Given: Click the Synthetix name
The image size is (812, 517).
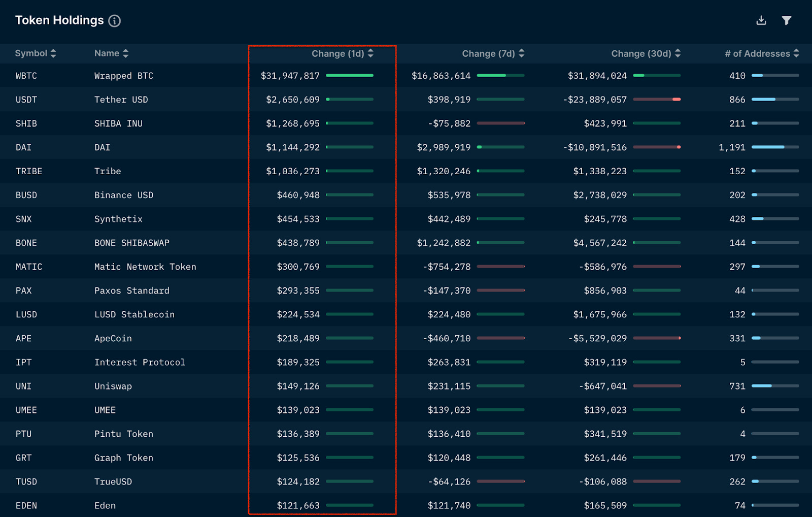Looking at the screenshot, I should (118, 219).
